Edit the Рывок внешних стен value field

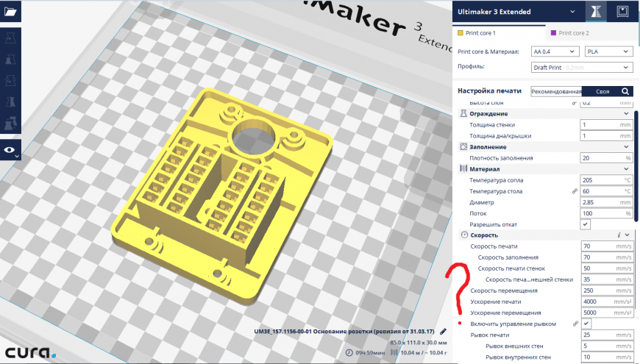pyautogui.click(x=608, y=346)
